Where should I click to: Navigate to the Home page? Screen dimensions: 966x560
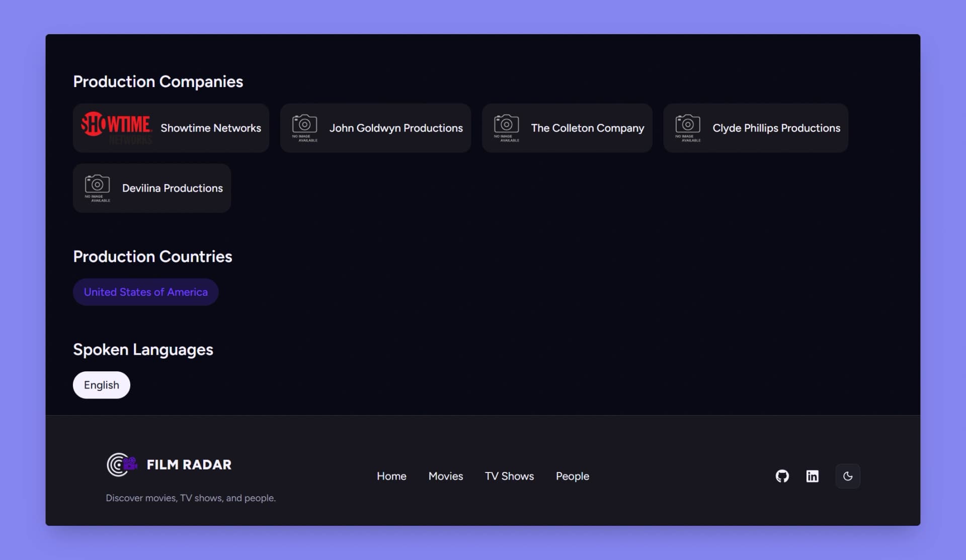tap(391, 476)
